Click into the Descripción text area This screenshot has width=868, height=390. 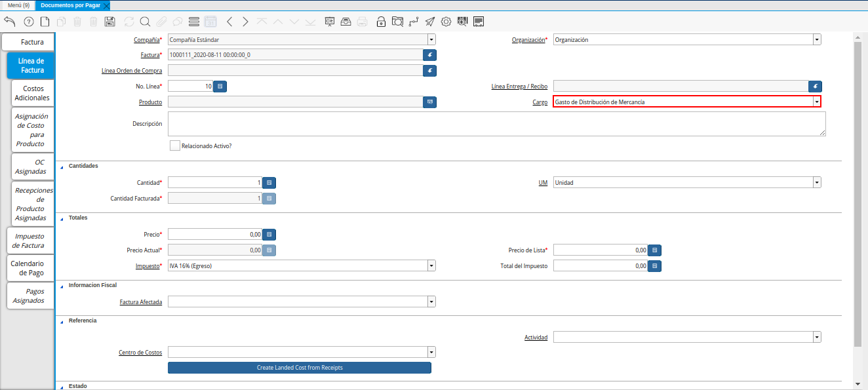tap(496, 124)
